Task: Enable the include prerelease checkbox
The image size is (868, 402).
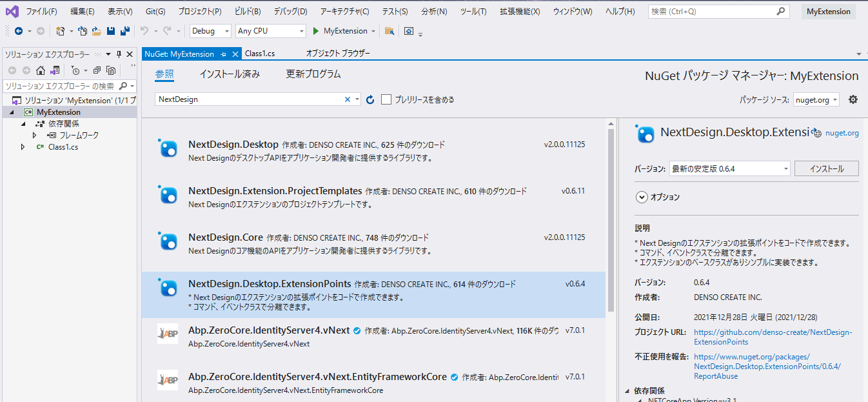Action: click(386, 99)
